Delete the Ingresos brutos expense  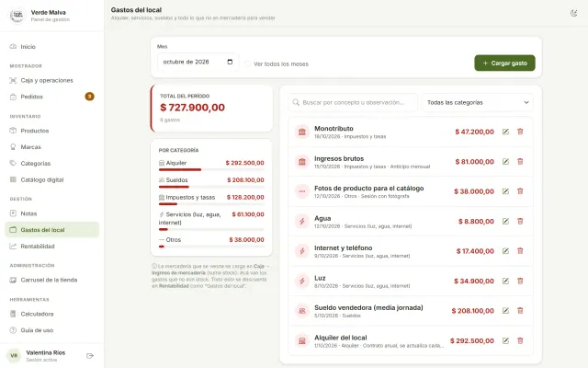pyautogui.click(x=520, y=162)
